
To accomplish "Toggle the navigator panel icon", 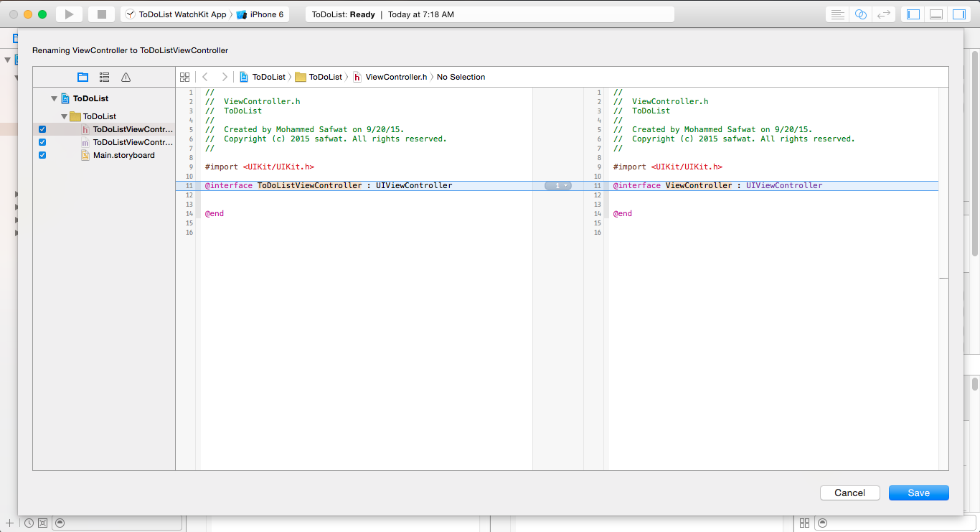I will (x=913, y=14).
